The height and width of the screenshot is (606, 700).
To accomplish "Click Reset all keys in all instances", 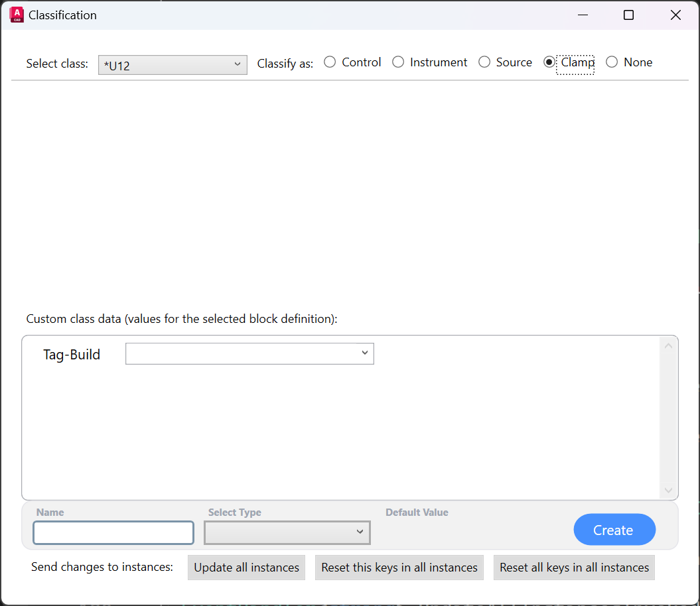I will 574,568.
